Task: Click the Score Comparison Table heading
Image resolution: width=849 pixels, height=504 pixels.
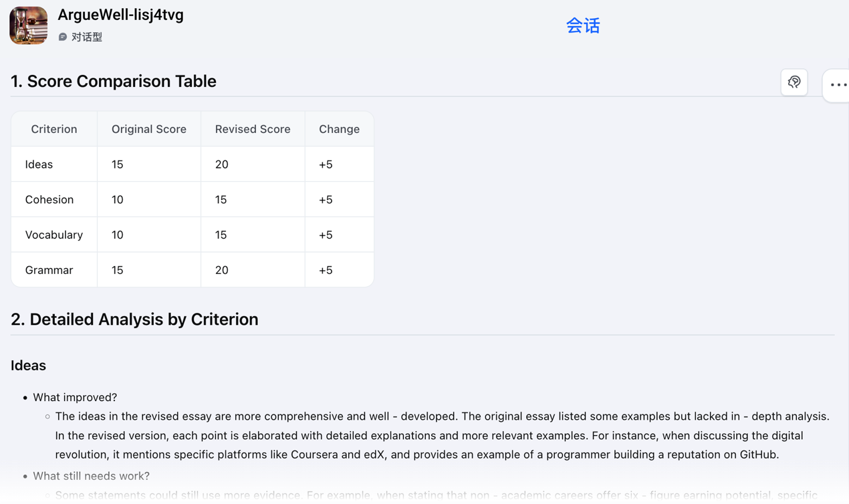Action: click(x=114, y=82)
